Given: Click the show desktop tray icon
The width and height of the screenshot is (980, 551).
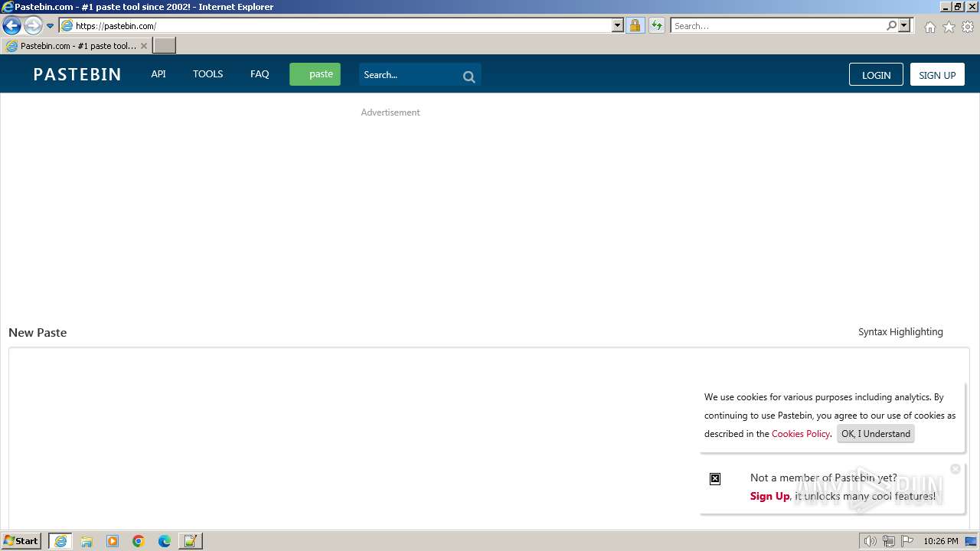Looking at the screenshot, I should (972, 541).
